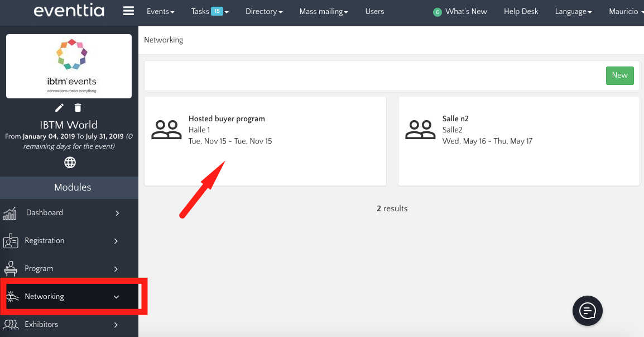
Task: Open the Directory dropdown menu
Action: [263, 11]
